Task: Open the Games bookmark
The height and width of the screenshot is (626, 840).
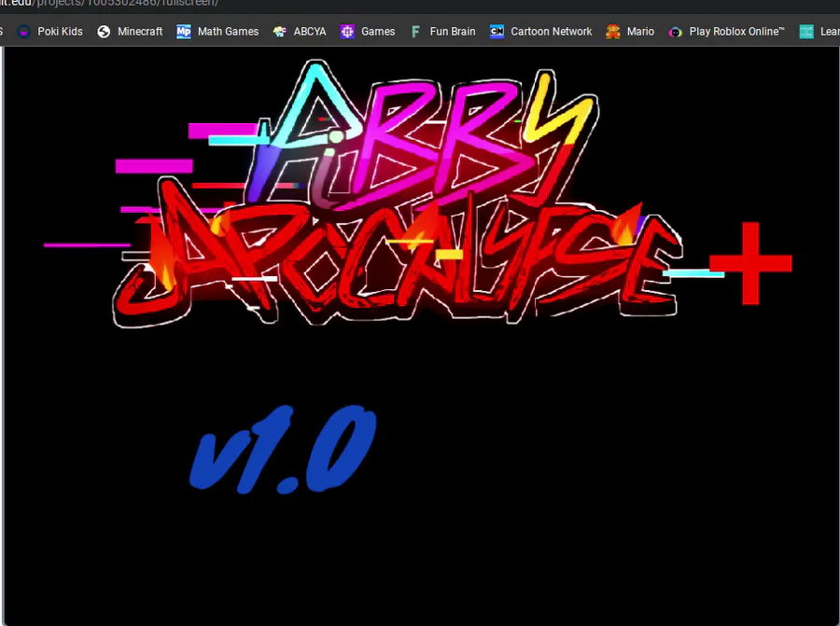Action: point(368,32)
